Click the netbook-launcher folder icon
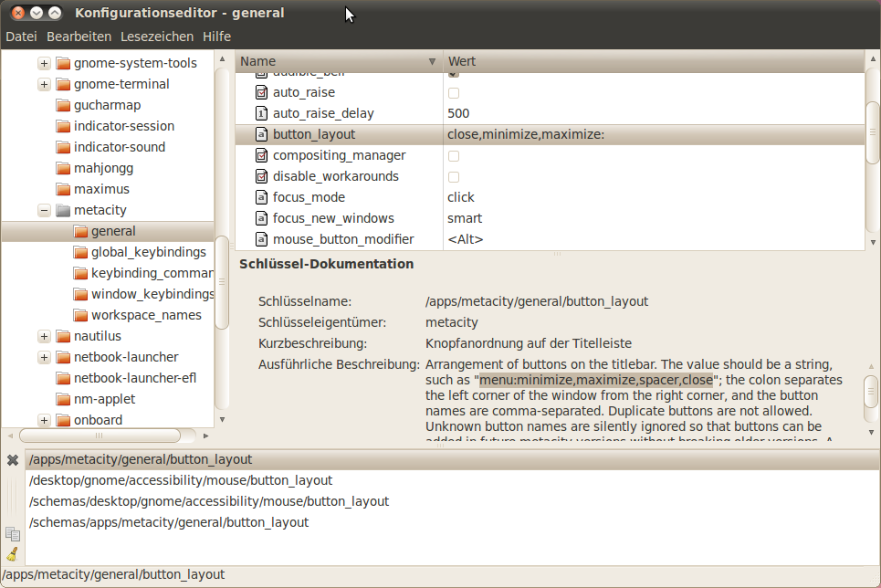Image resolution: width=881 pixels, height=588 pixels. (63, 357)
